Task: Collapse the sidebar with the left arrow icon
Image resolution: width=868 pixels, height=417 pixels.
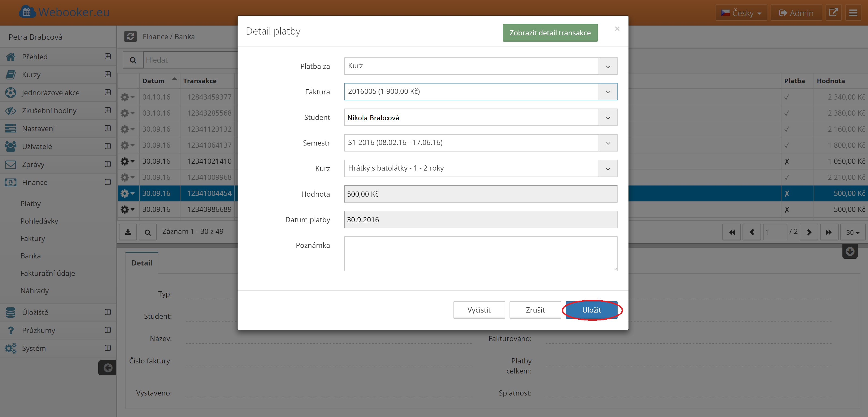Action: pyautogui.click(x=108, y=368)
